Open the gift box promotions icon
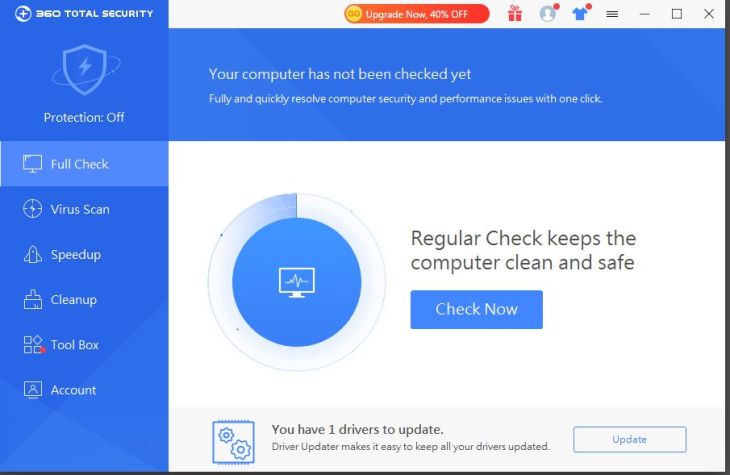This screenshot has height=475, width=730. point(514,14)
